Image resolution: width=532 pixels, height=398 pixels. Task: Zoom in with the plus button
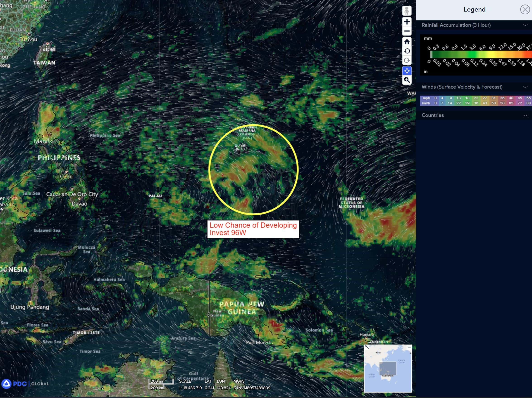pyautogui.click(x=407, y=22)
